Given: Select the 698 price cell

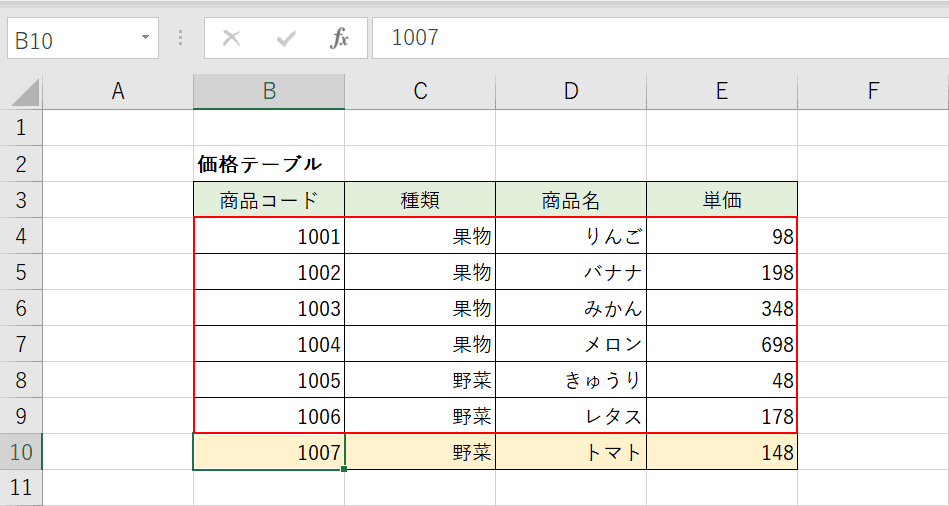Looking at the screenshot, I should [x=721, y=344].
